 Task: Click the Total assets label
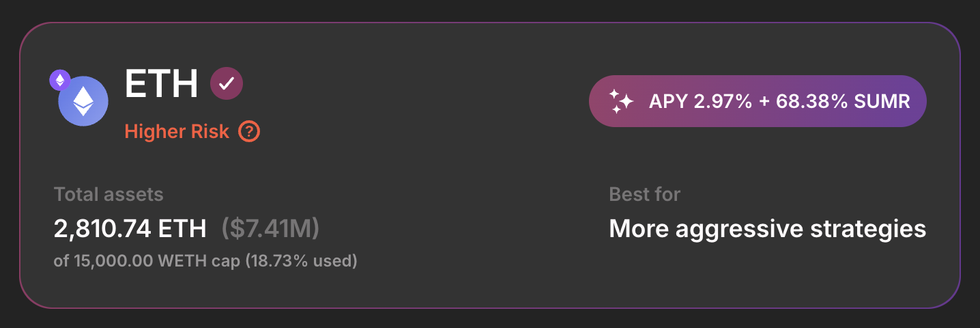click(109, 194)
